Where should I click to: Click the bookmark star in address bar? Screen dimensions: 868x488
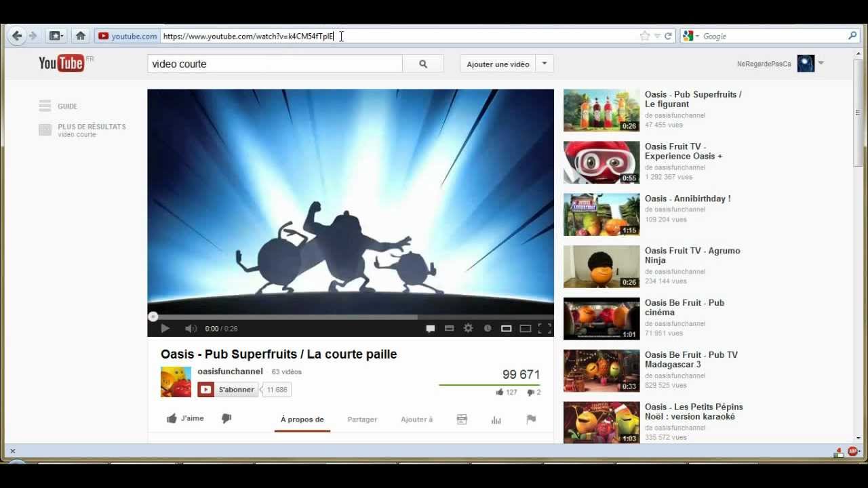(644, 36)
